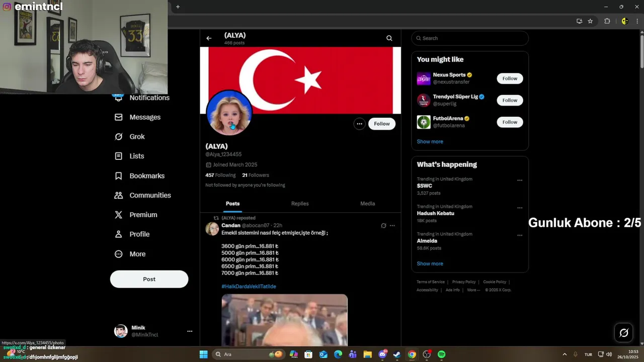Open the 21 Followers list
This screenshot has width=644, height=362.
(256, 175)
